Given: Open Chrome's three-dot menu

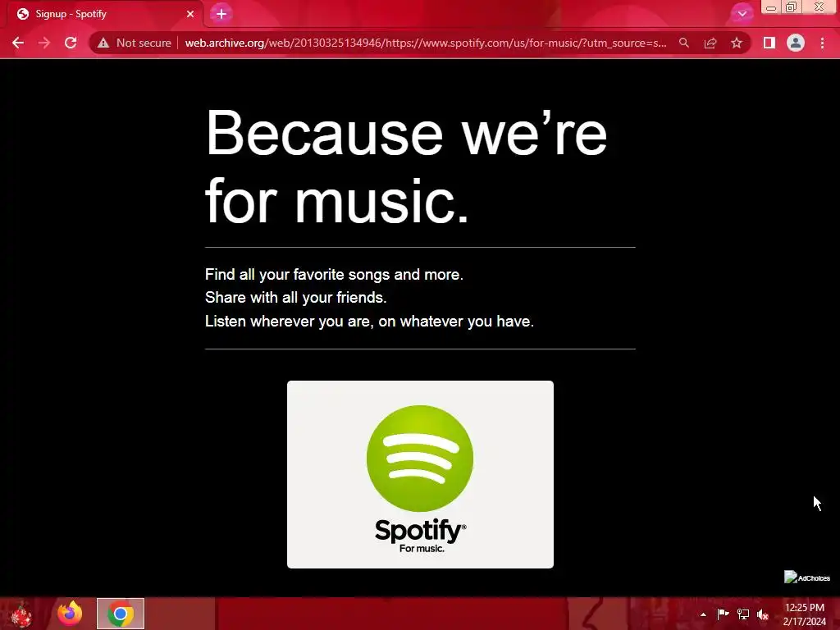Looking at the screenshot, I should click(822, 43).
